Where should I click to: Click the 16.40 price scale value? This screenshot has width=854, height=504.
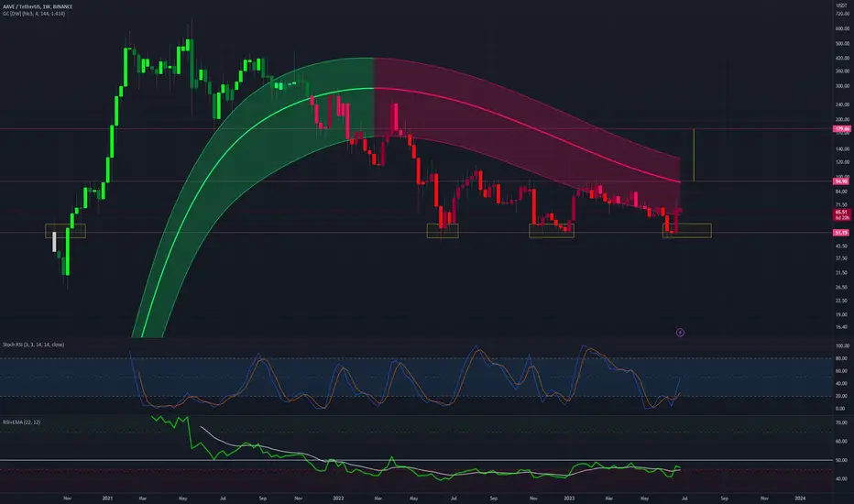pos(842,327)
